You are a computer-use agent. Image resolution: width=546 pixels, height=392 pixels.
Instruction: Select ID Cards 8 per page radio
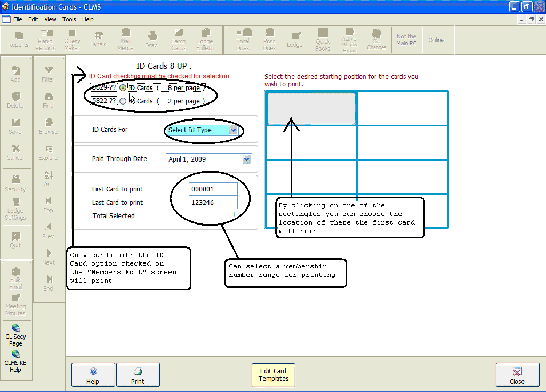click(x=123, y=88)
